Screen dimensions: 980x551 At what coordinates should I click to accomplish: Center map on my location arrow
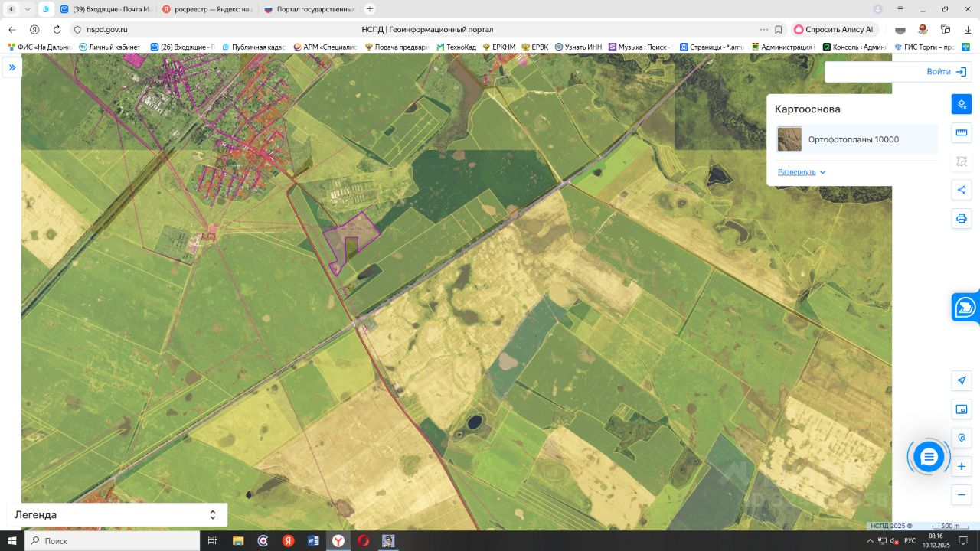pyautogui.click(x=962, y=381)
